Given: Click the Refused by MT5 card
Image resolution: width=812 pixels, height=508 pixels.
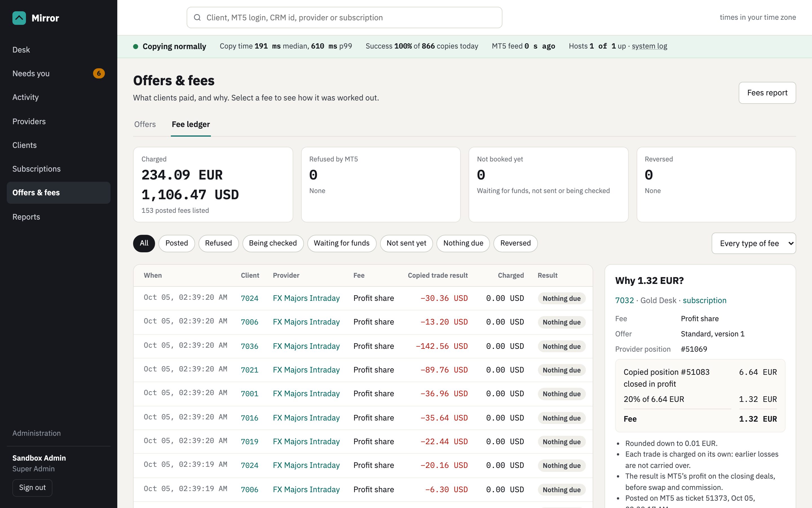Looking at the screenshot, I should pyautogui.click(x=381, y=185).
